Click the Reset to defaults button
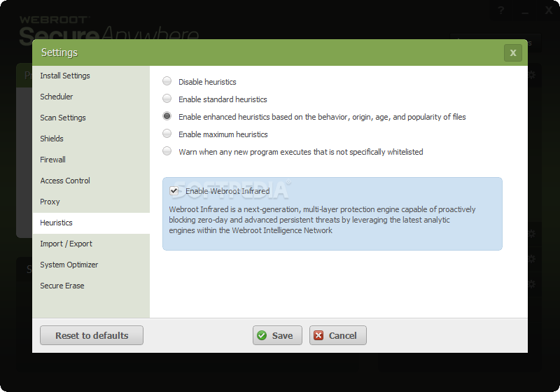 pos(92,335)
